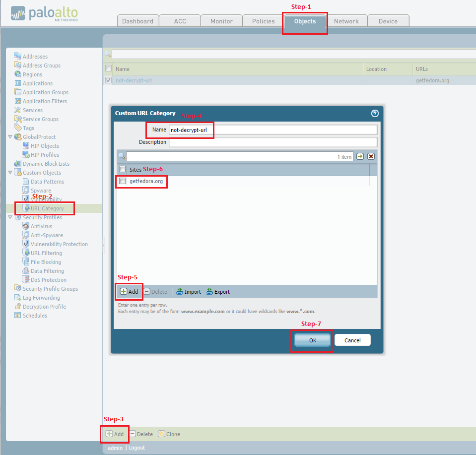Toggle the select-all checkbox in Name header
The height and width of the screenshot is (455, 476).
click(x=108, y=68)
